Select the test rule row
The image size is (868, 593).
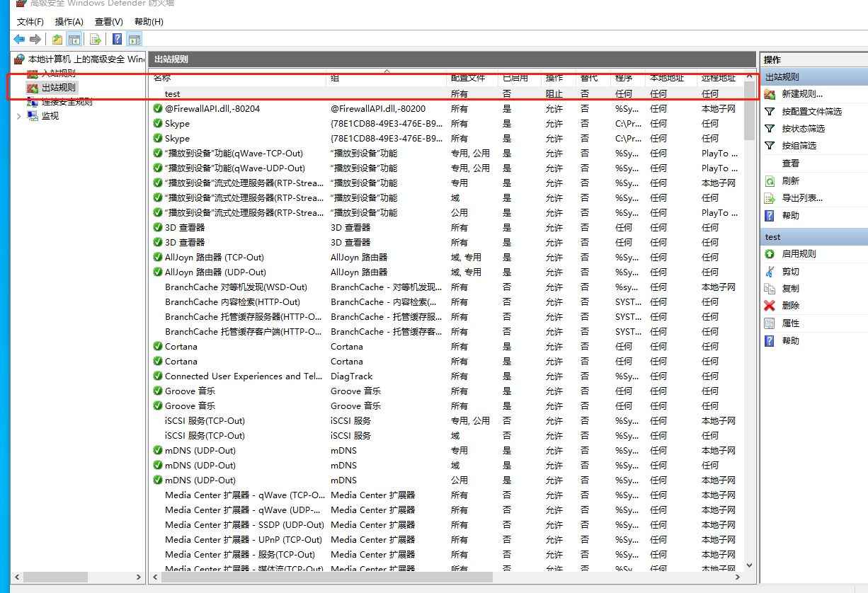[x=447, y=94]
